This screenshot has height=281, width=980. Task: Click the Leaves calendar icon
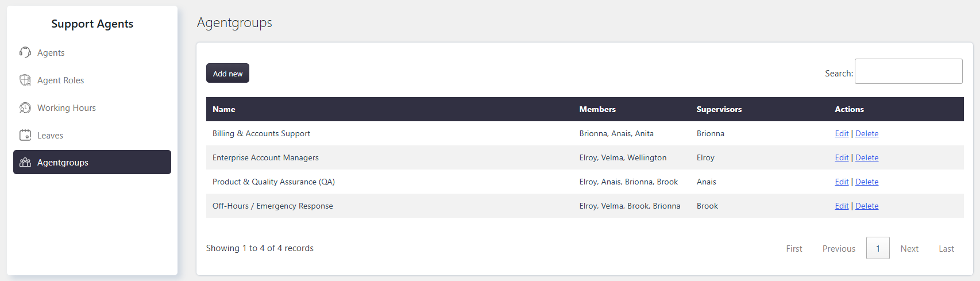click(25, 135)
